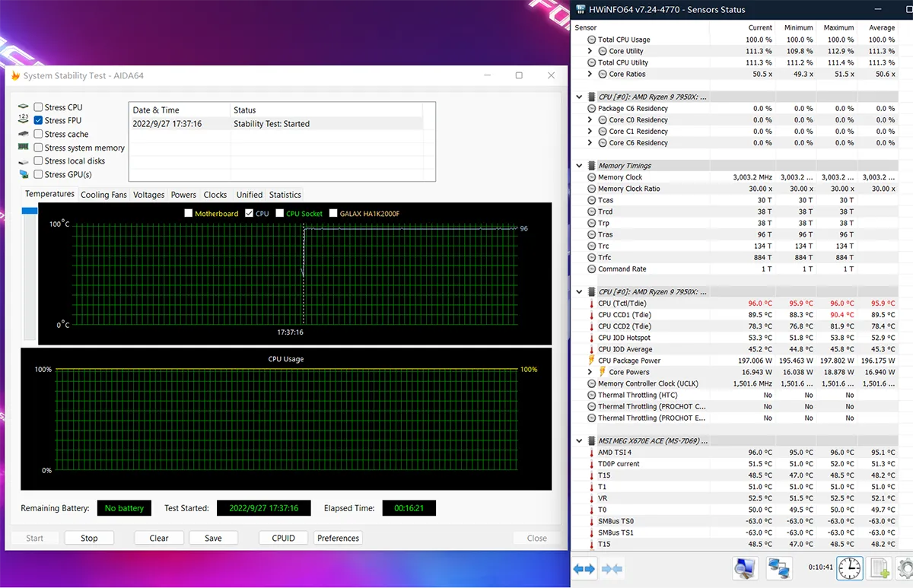Click the CPU chip icon beside Stress CPU

[24, 107]
